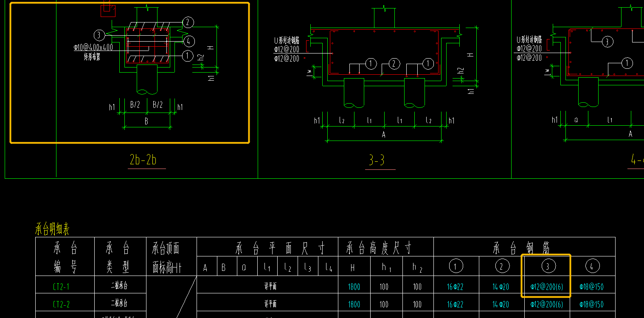Select 16Φ22 in the CT2-1 row
Image resolution: width=644 pixels, height=318 pixels.
coord(455,287)
